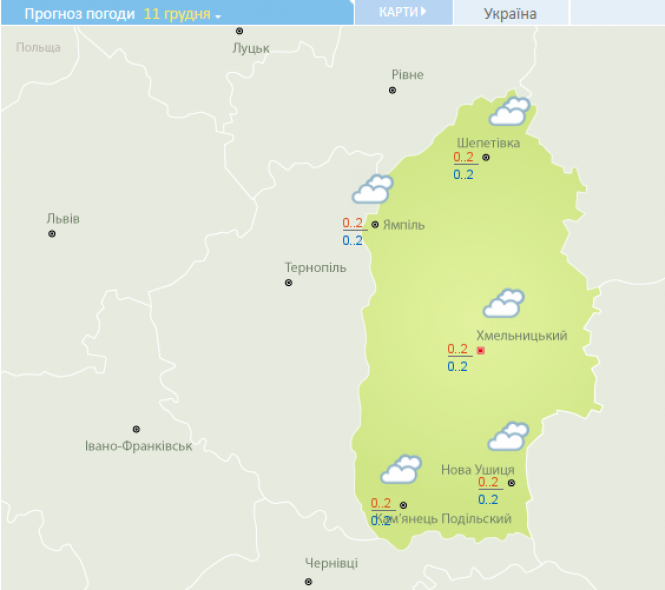Click the Тернопіль city marker dot
The width and height of the screenshot is (665, 590).
[x=289, y=283]
